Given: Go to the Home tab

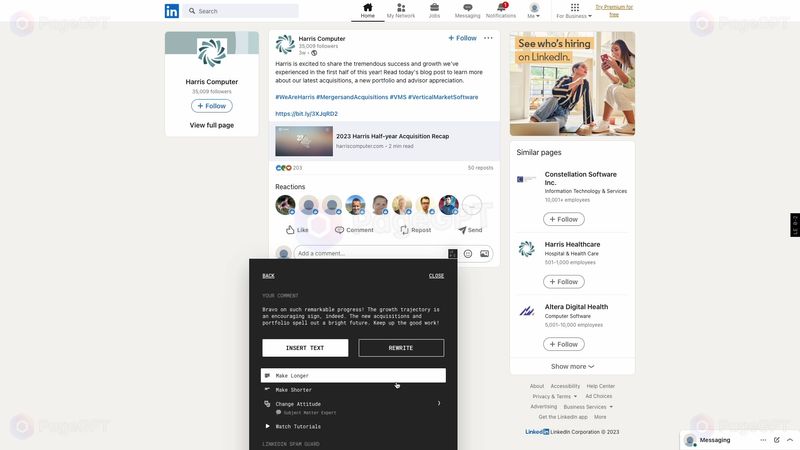Looking at the screenshot, I should (x=367, y=11).
